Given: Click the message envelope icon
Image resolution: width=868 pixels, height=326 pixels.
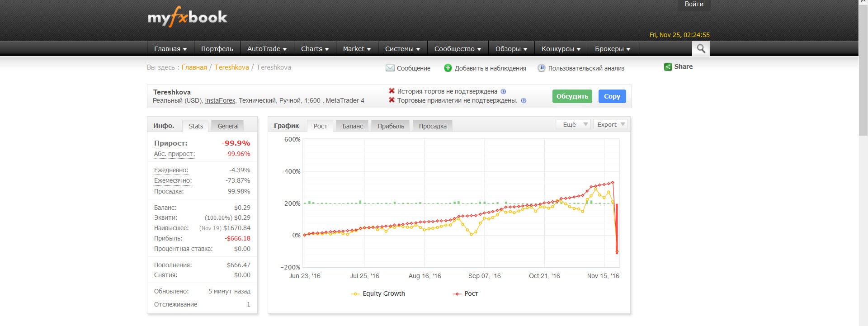Looking at the screenshot, I should click(x=390, y=68).
